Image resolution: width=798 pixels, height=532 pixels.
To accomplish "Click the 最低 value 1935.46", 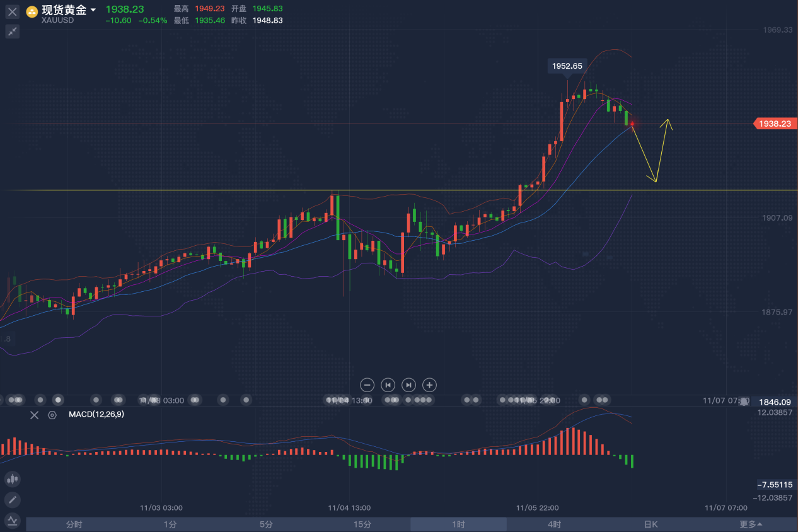I will point(210,20).
